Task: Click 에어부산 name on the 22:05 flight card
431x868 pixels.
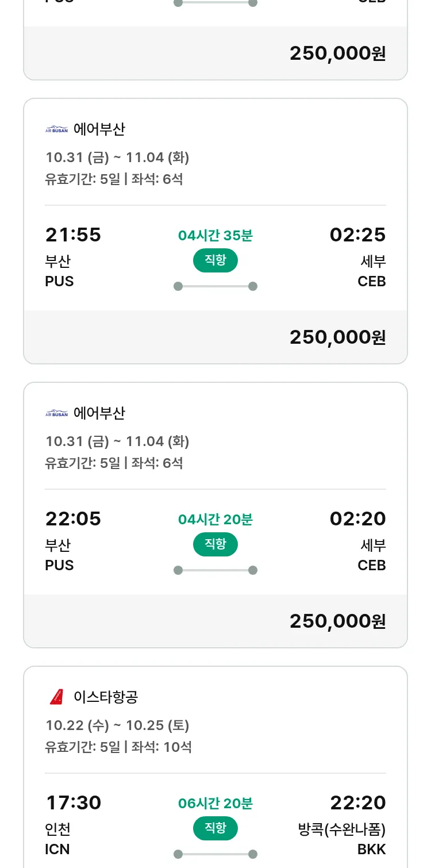Action: 99,413
